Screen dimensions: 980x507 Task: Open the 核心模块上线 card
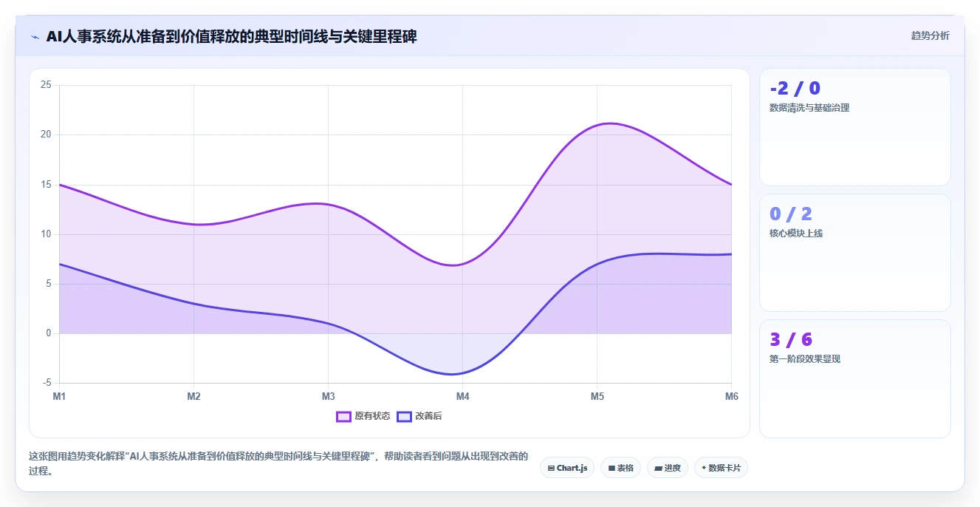(855, 253)
